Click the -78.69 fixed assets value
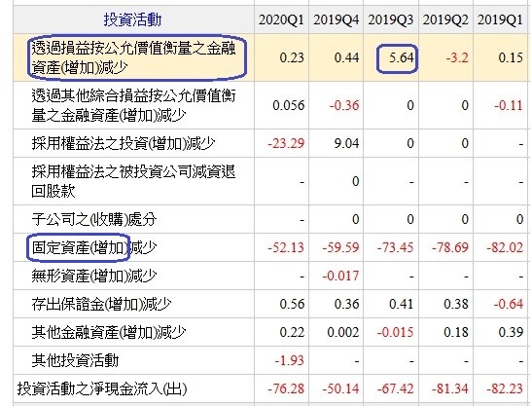Viewport: 532px width, 406px height. [x=450, y=247]
